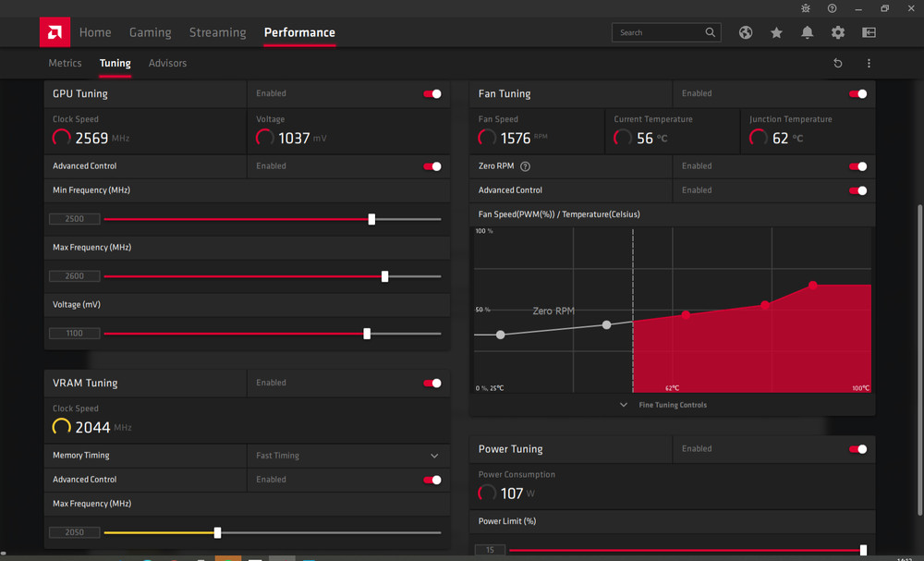The image size is (924, 561).
Task: Turn off the Zero RPM toggle
Action: [857, 166]
